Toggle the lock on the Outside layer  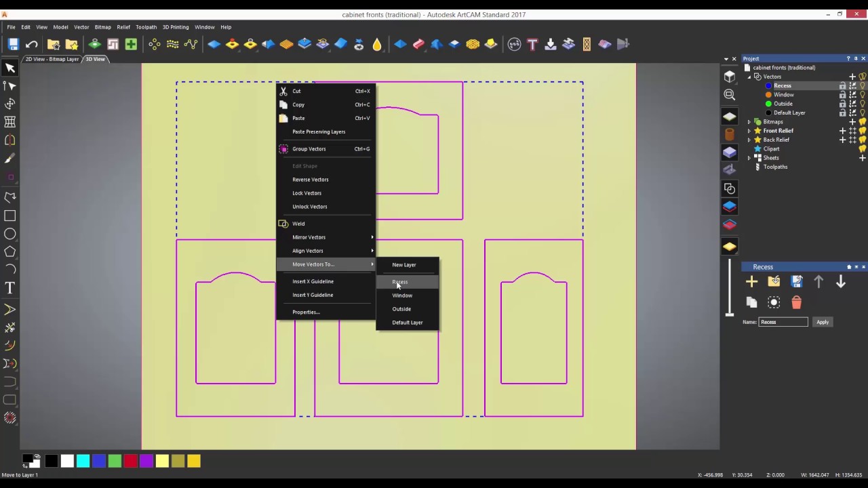[843, 104]
